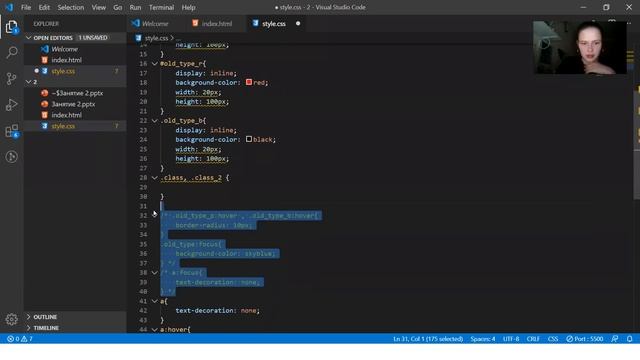Change language mode via CSS status item

pos(553,339)
